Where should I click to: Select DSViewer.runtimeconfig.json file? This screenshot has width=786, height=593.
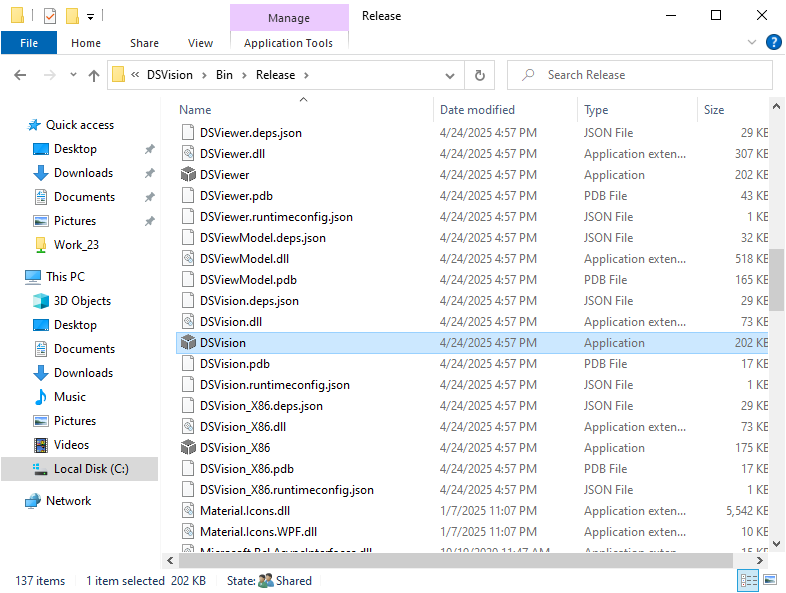[276, 217]
